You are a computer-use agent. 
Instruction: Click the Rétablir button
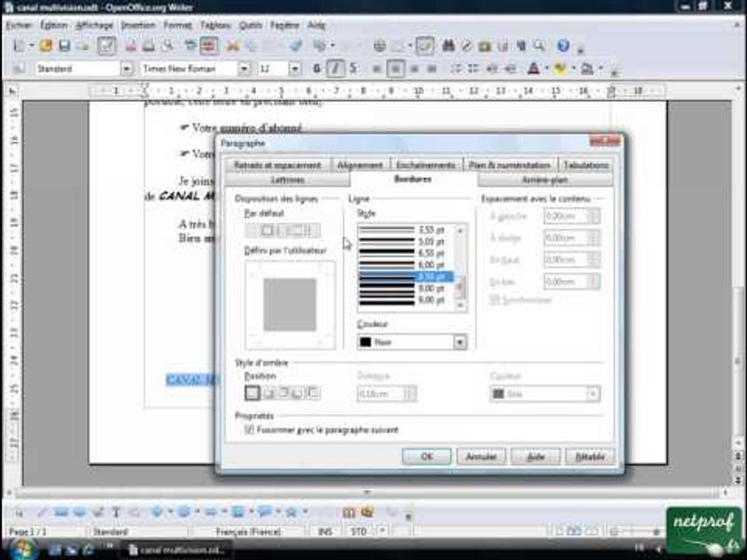pos(590,457)
